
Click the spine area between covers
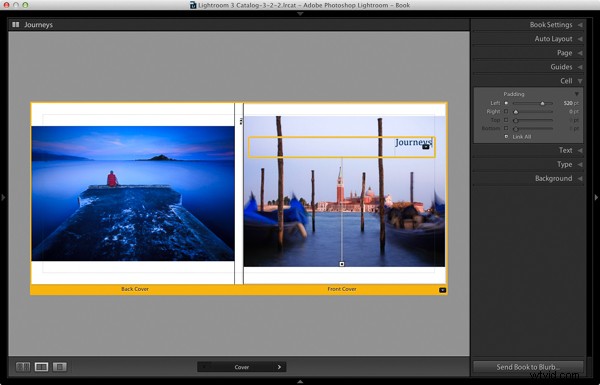tap(239, 193)
